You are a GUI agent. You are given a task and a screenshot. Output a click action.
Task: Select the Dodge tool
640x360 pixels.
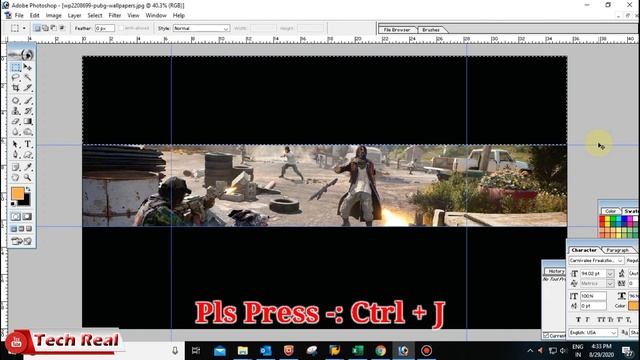(27, 132)
